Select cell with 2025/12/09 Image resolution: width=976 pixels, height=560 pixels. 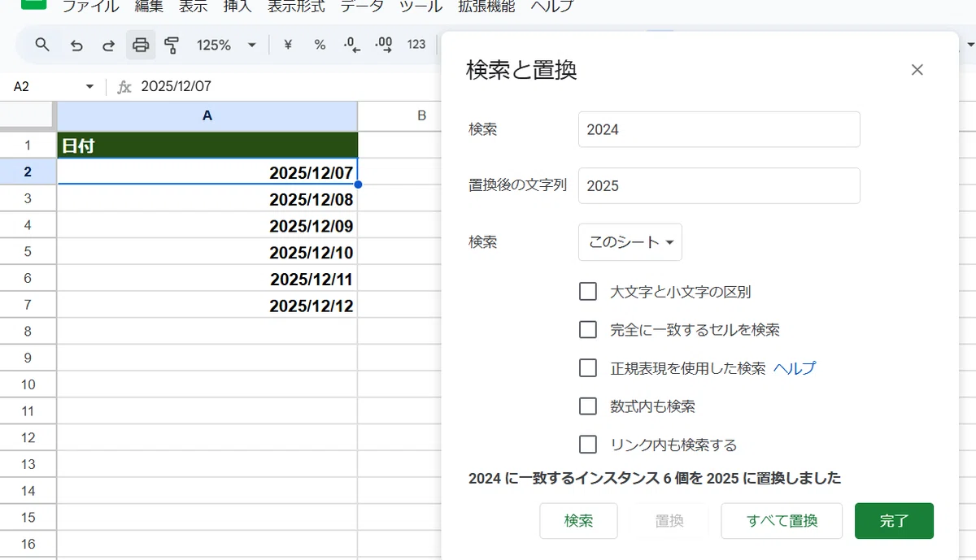[207, 225]
